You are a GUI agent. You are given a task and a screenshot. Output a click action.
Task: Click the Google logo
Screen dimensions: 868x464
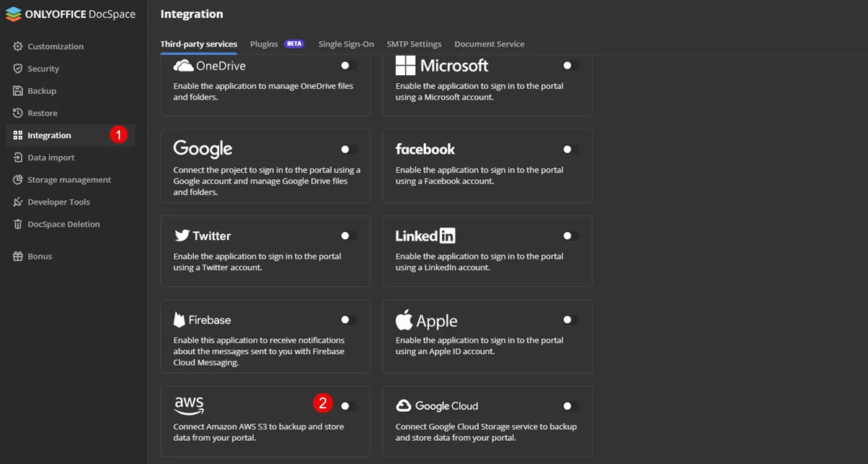coord(203,150)
